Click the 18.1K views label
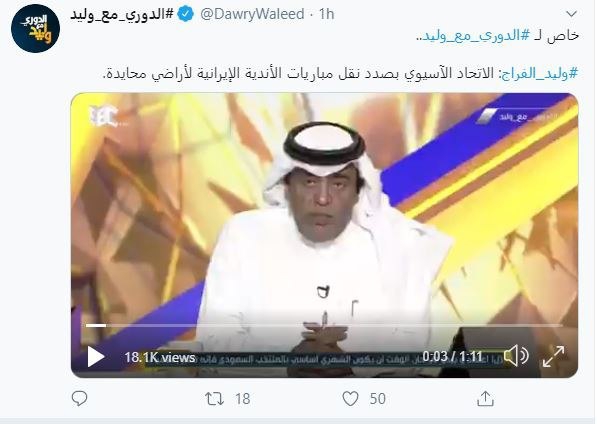Image resolution: width=597 pixels, height=424 pixels. tap(160, 357)
